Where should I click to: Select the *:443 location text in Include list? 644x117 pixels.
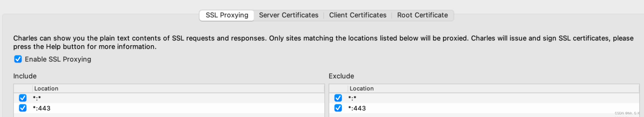tap(42, 108)
